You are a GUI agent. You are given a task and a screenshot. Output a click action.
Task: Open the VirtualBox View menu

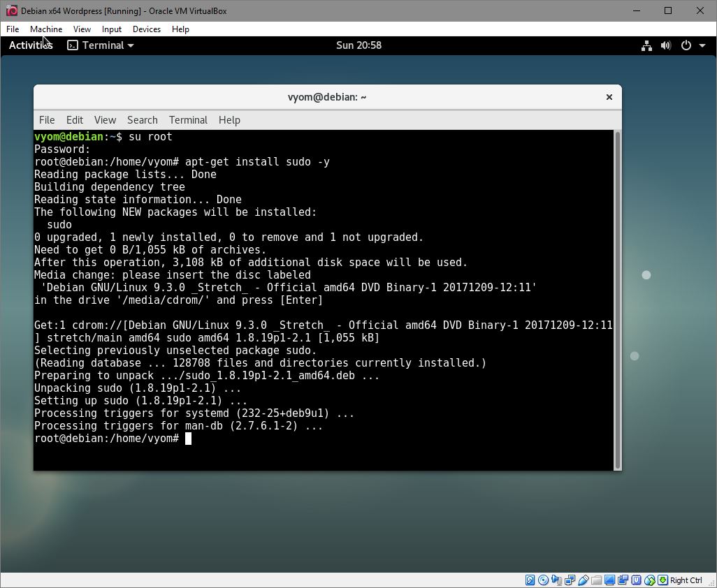point(82,29)
